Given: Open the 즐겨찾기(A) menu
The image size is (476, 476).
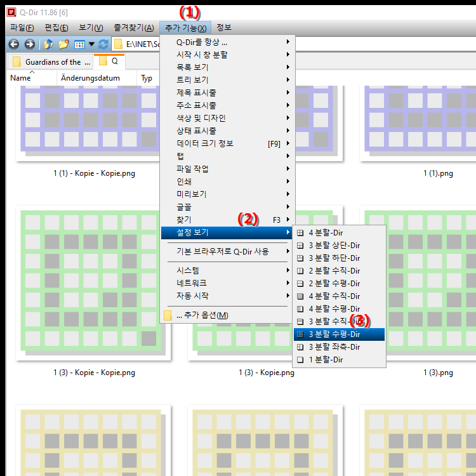Looking at the screenshot, I should [134, 28].
